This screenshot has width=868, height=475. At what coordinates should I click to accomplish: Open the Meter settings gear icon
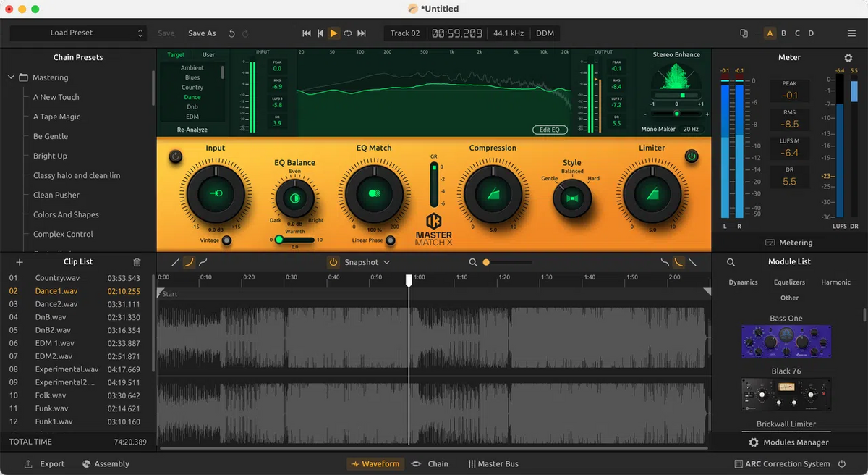848,57
